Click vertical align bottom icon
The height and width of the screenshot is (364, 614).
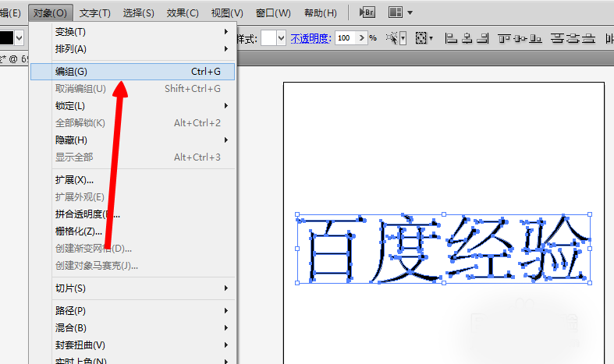tap(536, 38)
